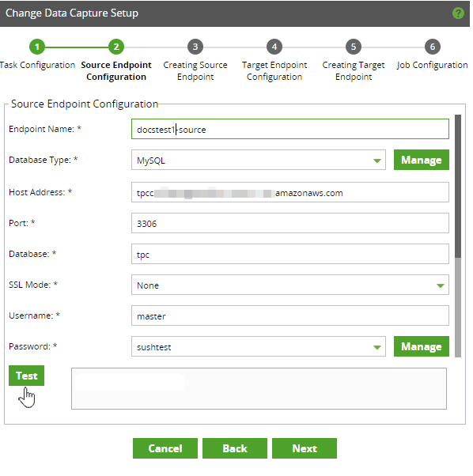Click the 'Endpoint Name: *' label

pos(45,129)
